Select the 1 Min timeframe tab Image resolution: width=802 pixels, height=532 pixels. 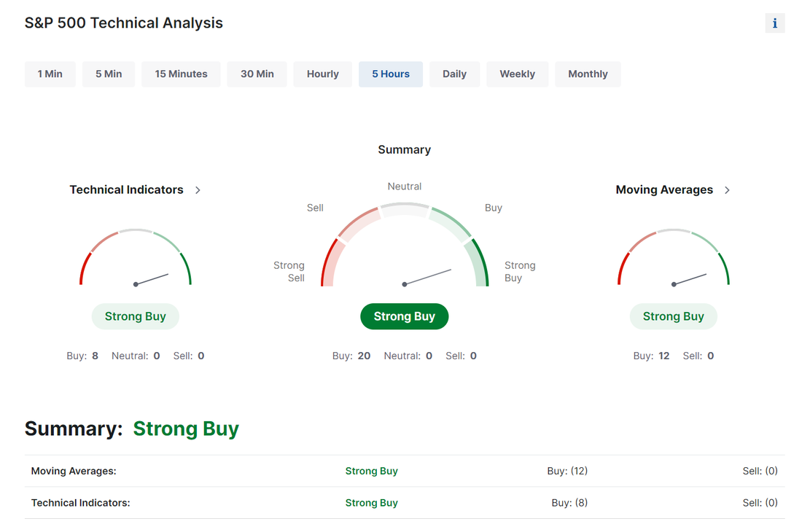50,74
